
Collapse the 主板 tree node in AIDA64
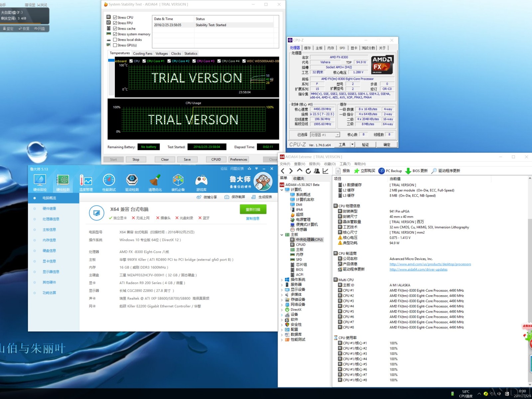click(x=282, y=235)
